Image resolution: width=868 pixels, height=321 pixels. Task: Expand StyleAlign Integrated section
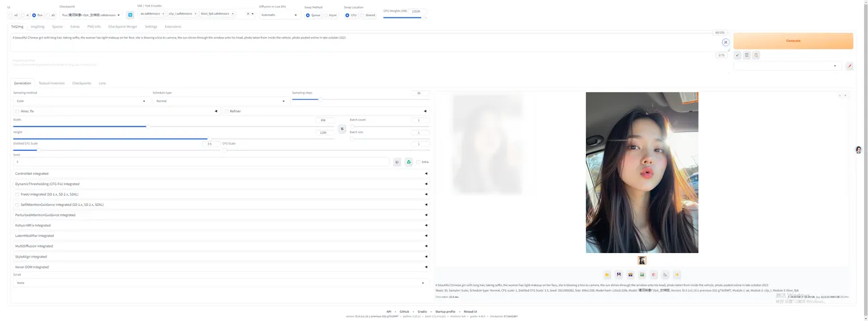[x=220, y=256]
